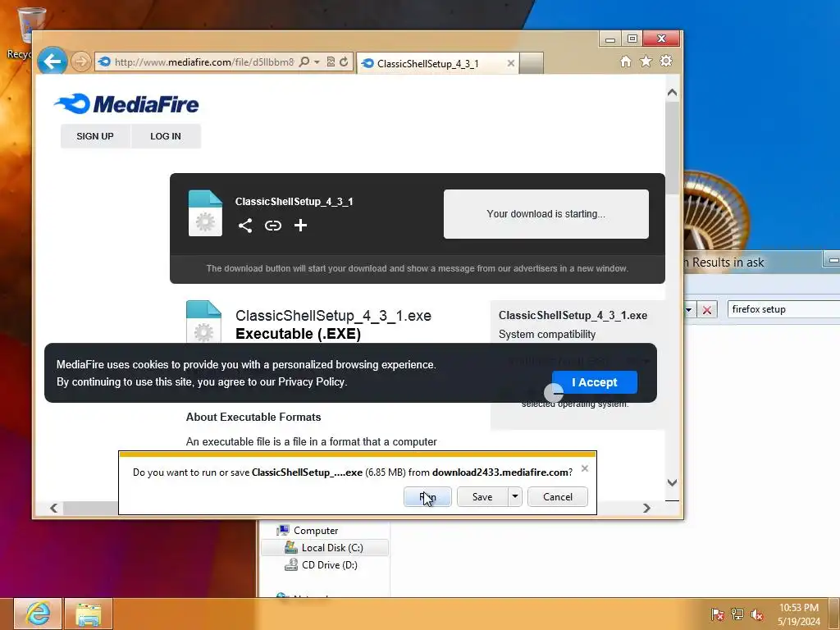This screenshot has height=630, width=840.
Task: Refresh the MediaFire page
Action: 344,62
